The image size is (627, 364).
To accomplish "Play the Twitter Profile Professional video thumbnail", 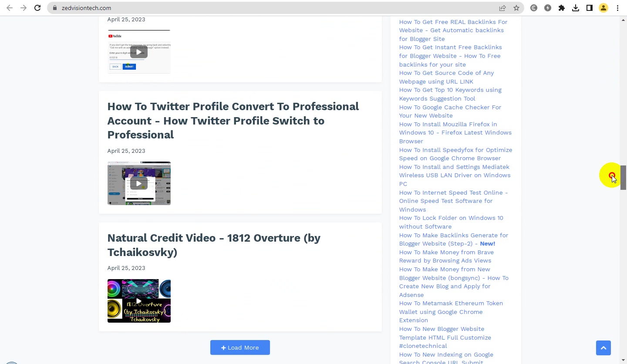I will point(139,183).
